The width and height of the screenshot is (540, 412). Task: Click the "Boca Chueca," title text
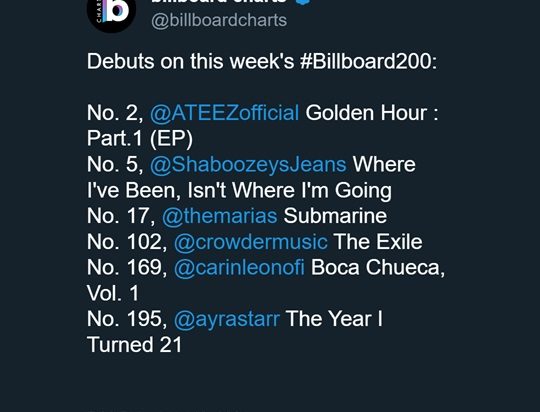(378, 268)
